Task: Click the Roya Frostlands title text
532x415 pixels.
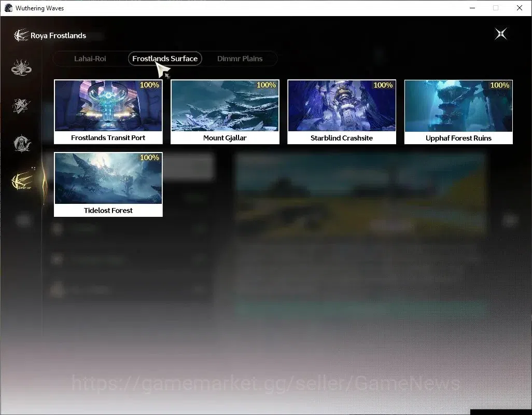Action: [x=59, y=36]
